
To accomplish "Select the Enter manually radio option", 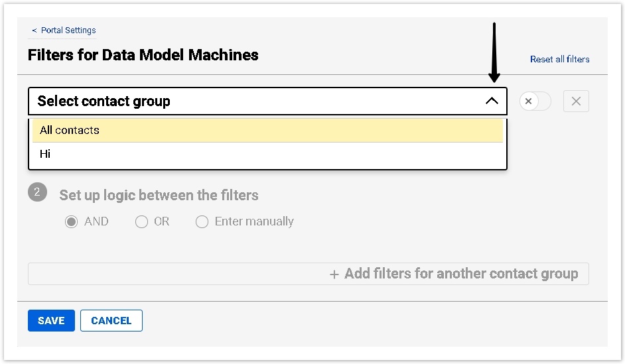I will (202, 222).
